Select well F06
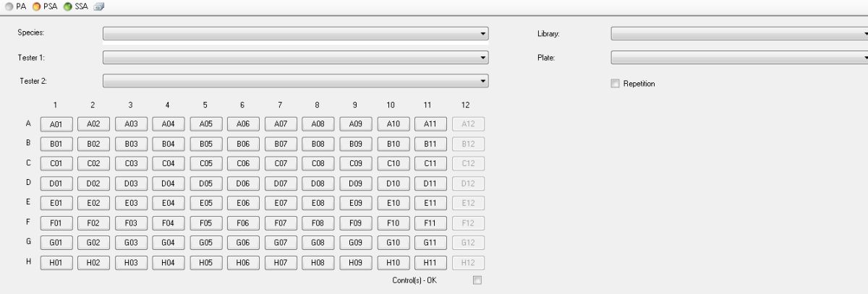This screenshot has width=868, height=294. 243,222
